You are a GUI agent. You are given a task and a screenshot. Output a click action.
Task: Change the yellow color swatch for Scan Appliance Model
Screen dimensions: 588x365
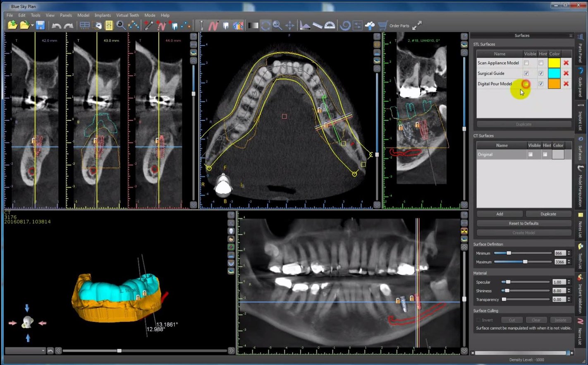point(554,62)
